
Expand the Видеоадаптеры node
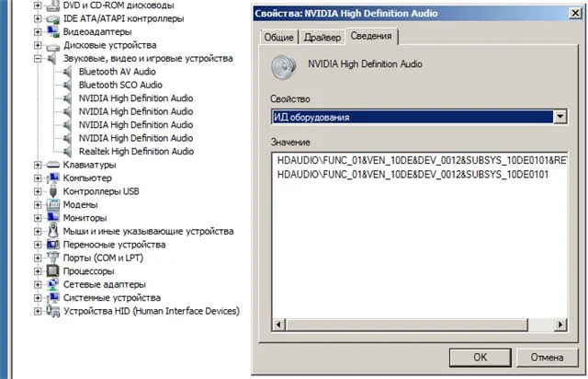pos(38,32)
